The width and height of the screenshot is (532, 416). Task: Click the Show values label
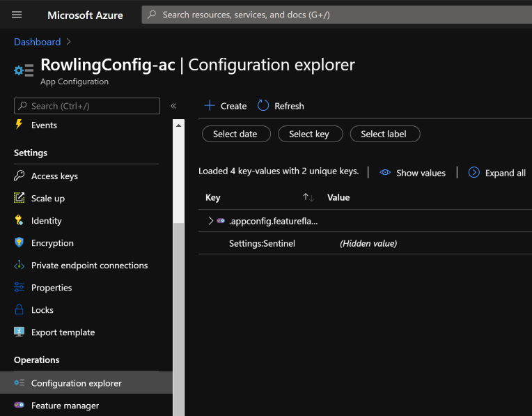pyautogui.click(x=421, y=173)
